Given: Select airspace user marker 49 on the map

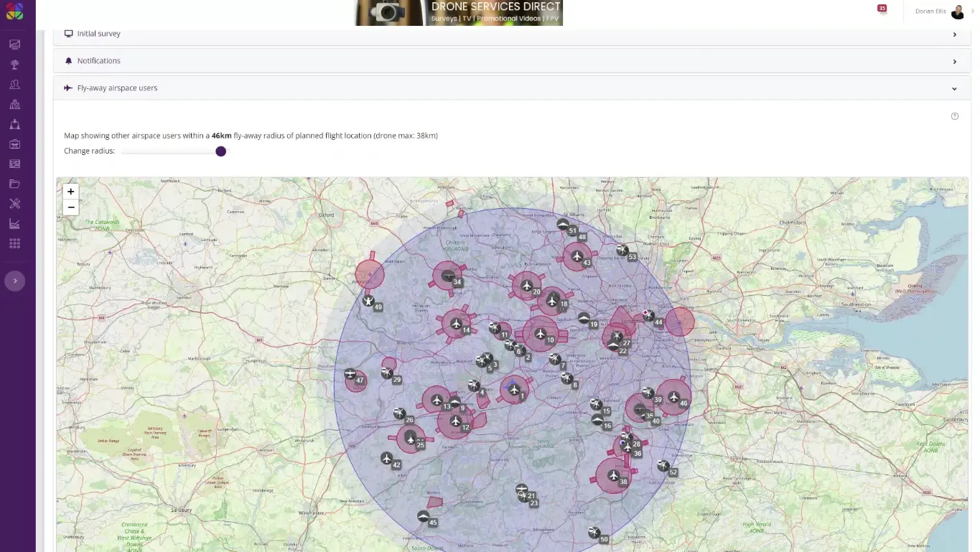Looking at the screenshot, I should pos(369,301).
